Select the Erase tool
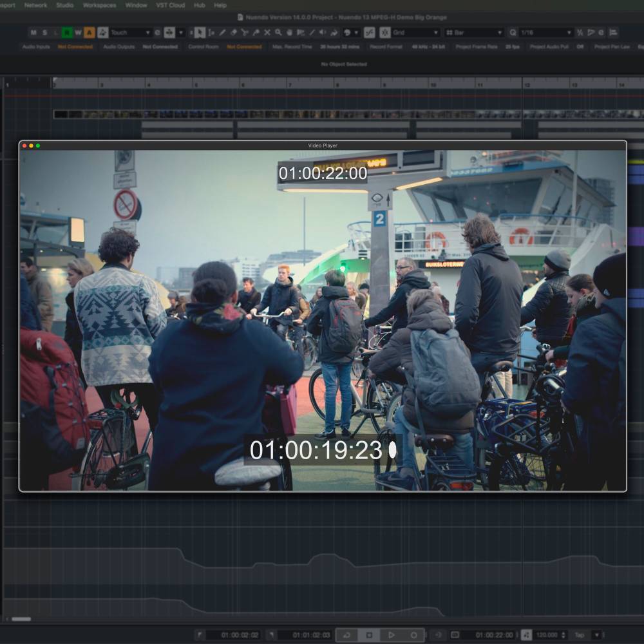The image size is (644, 644). [x=233, y=32]
